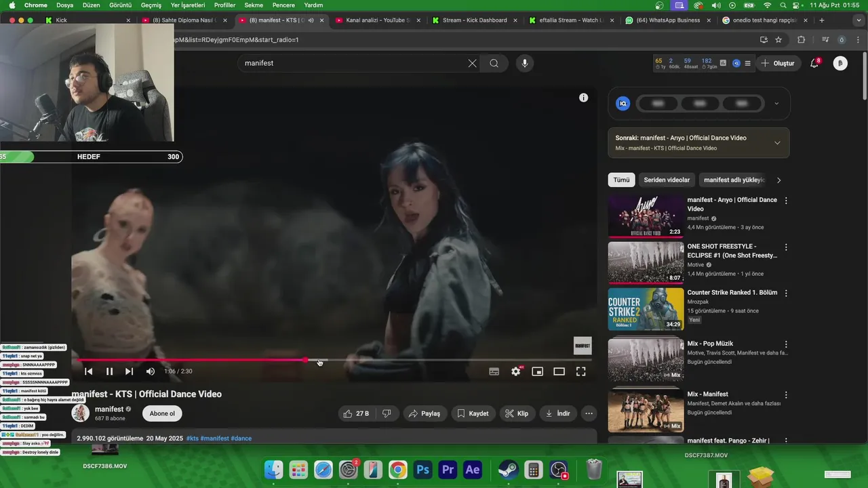Open options for Mix - Manifest
This screenshot has width=868, height=488.
tap(786, 395)
